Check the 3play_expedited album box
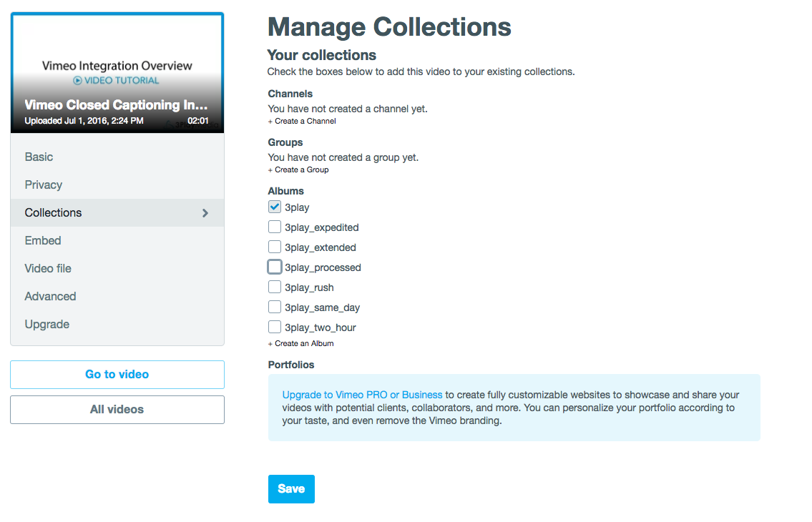Image resolution: width=812 pixels, height=522 pixels. pos(275,227)
